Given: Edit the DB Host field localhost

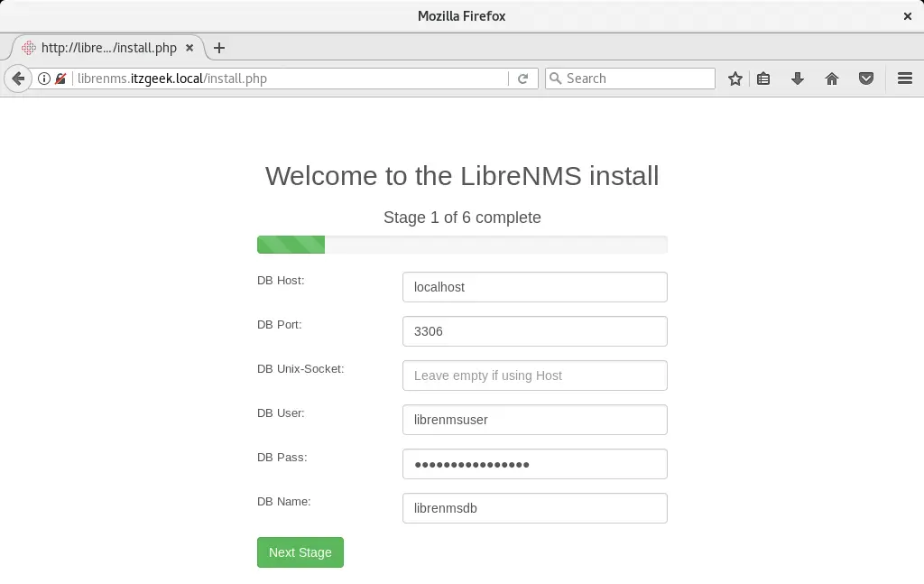Looking at the screenshot, I should click(x=534, y=287).
